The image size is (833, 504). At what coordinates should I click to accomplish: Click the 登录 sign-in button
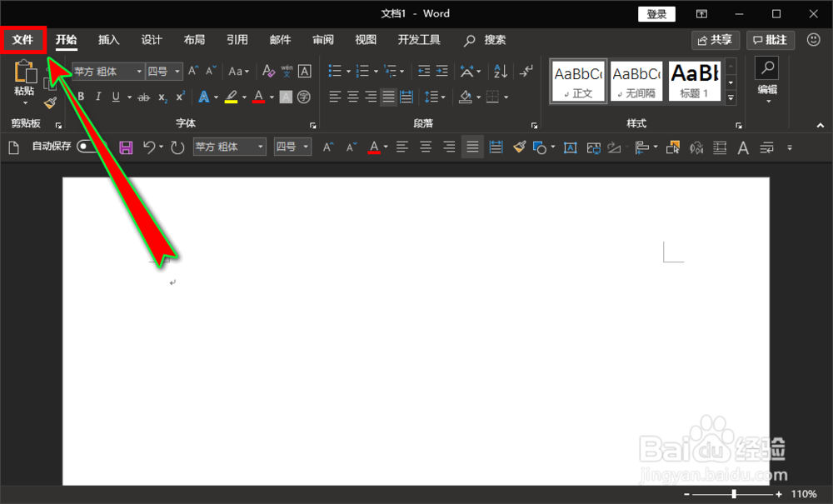[656, 14]
